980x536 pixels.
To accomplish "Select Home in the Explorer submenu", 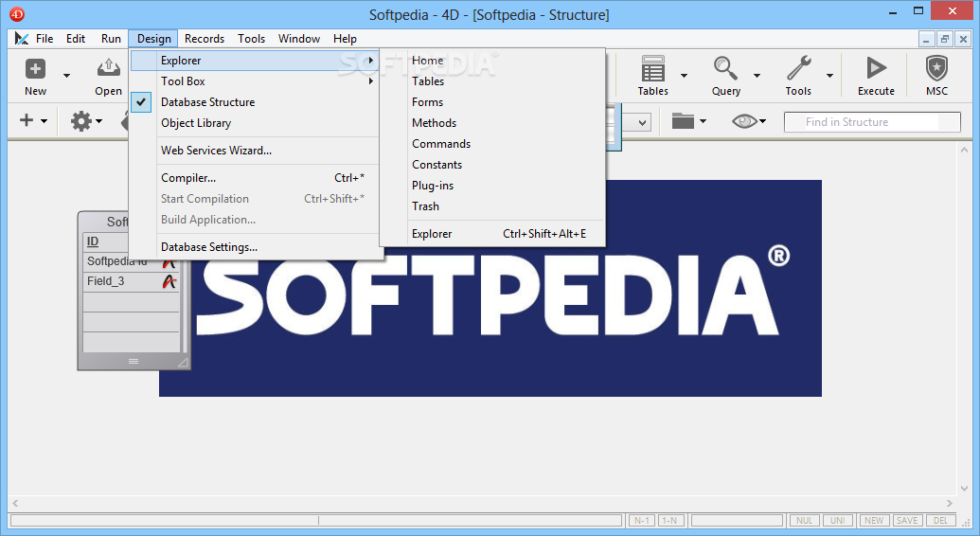I will coord(492,61).
